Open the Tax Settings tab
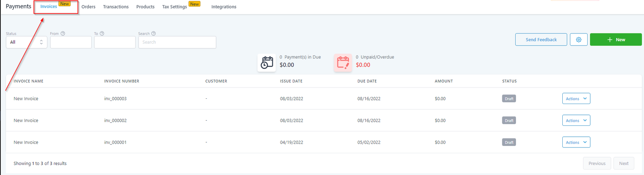644x175 pixels. coord(174,7)
